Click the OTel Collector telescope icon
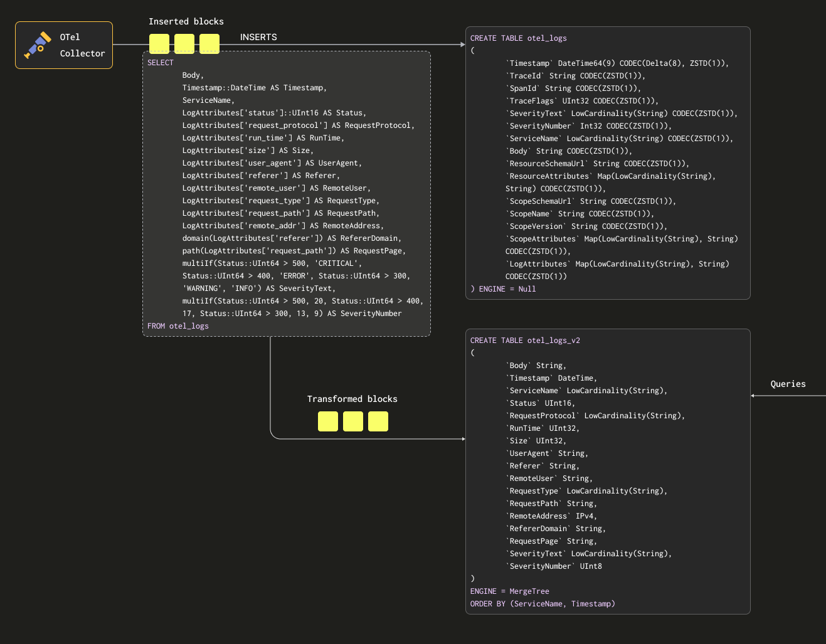This screenshot has width=826, height=644. click(x=38, y=45)
